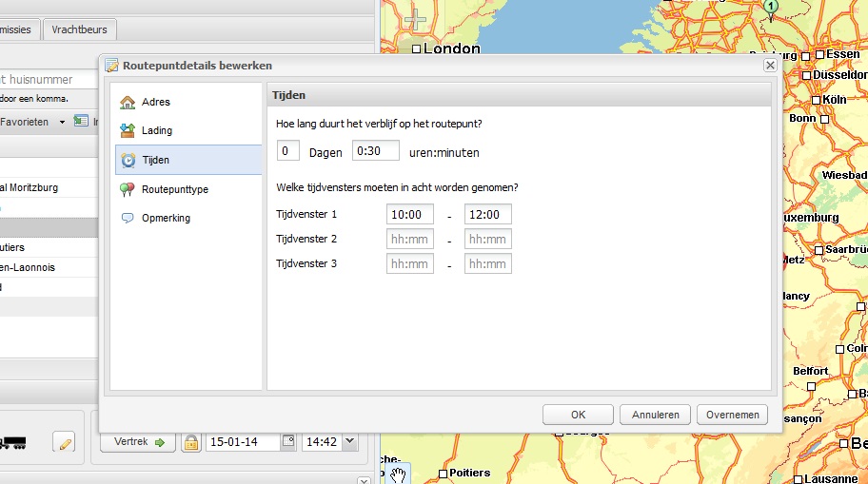The height and width of the screenshot is (484, 868).
Task: Click the Dagen number input field
Action: coord(287,151)
